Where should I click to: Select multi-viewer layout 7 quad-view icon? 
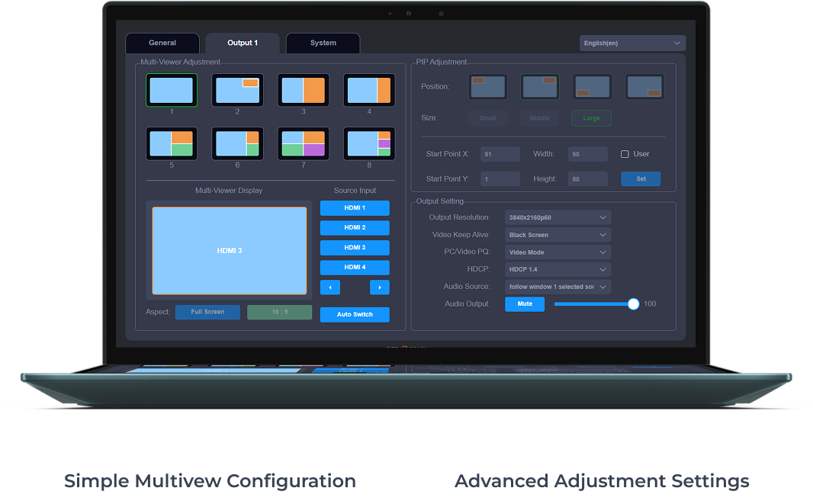[x=304, y=143]
